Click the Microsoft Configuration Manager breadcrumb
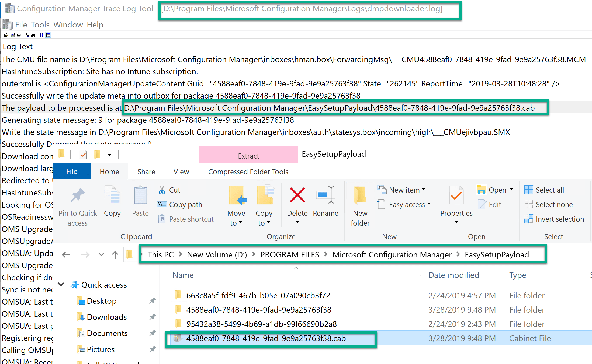Screen dimensions: 592x364 coord(392,254)
